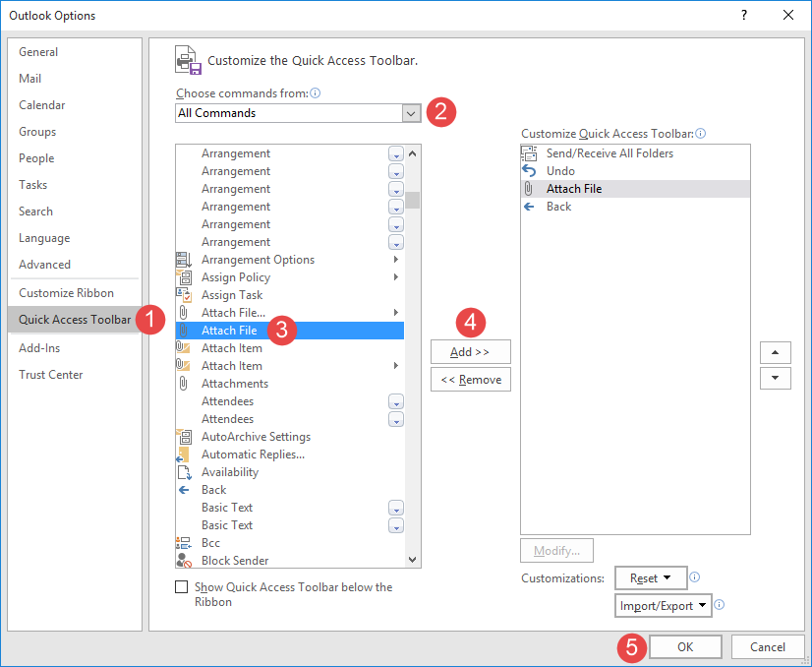This screenshot has width=812, height=667.
Task: Go to the Mail options category
Action: pos(30,79)
